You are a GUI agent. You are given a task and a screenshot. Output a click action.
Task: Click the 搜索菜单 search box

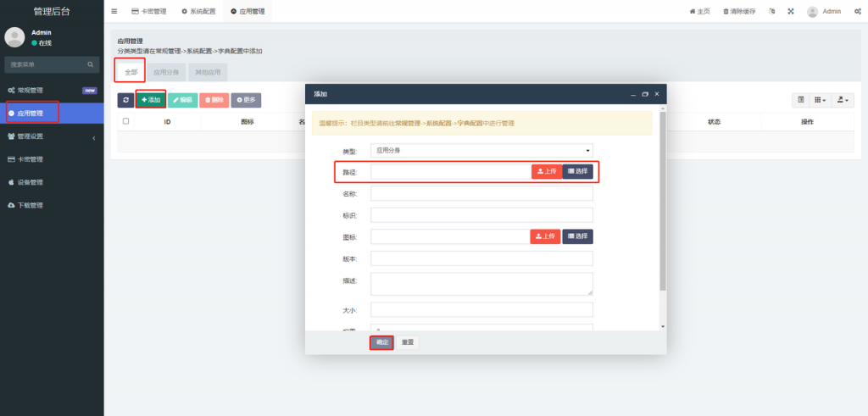[52, 64]
